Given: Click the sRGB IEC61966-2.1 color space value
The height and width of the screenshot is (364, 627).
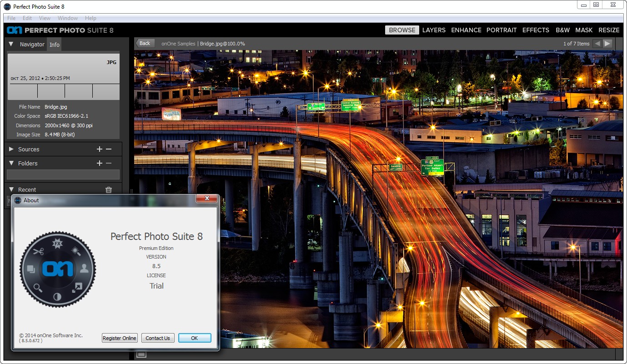Looking at the screenshot, I should click(66, 116).
